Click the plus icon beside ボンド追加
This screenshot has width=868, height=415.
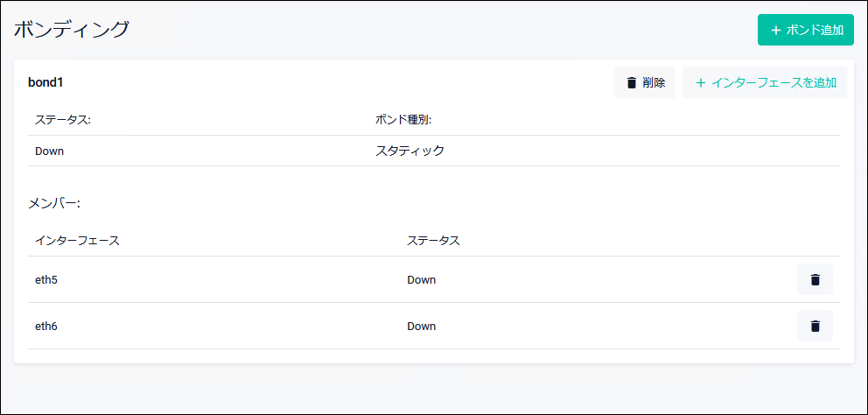pyautogui.click(x=775, y=30)
